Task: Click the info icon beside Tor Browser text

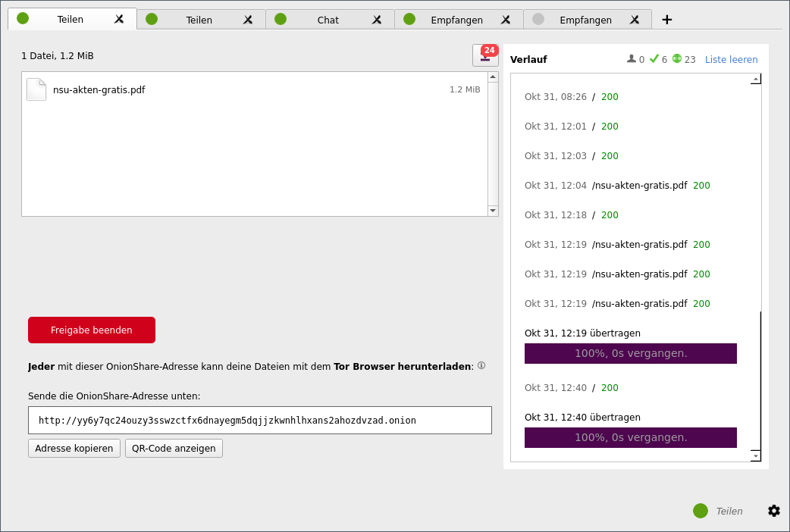Action: pos(481,365)
